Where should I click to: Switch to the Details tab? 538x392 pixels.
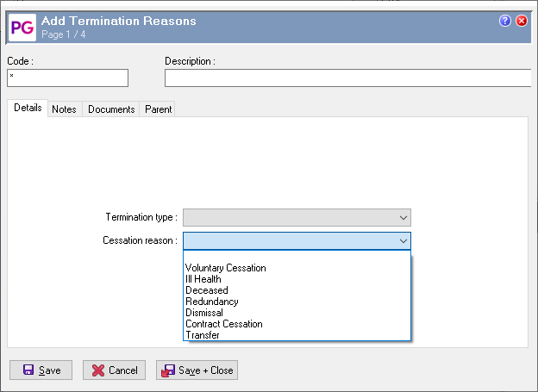coord(28,109)
